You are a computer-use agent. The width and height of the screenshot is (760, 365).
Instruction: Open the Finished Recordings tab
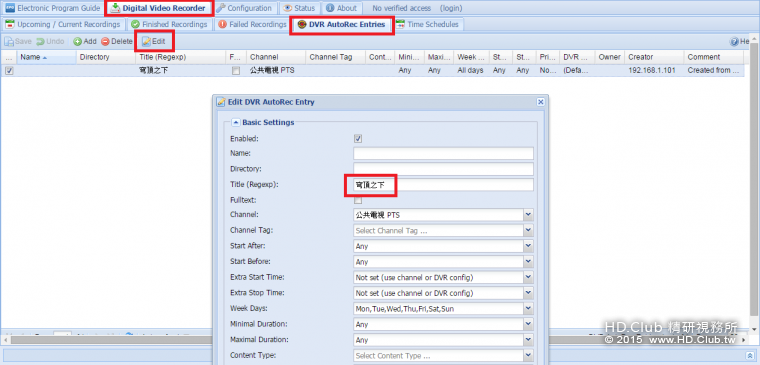(x=169, y=24)
